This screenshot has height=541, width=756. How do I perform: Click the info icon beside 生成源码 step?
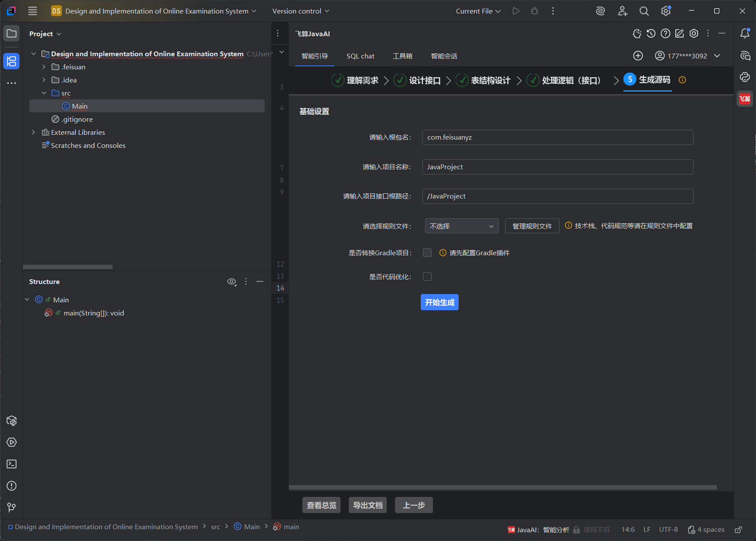point(682,80)
